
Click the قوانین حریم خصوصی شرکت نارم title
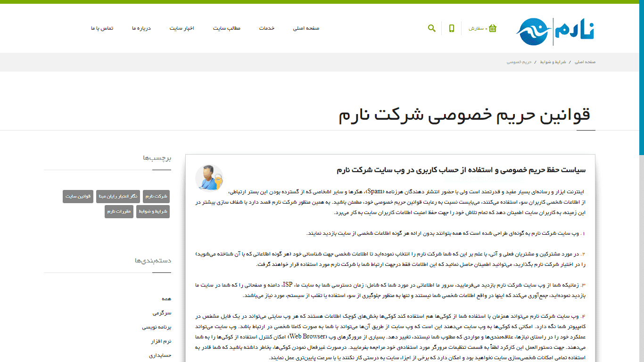pos(464,115)
